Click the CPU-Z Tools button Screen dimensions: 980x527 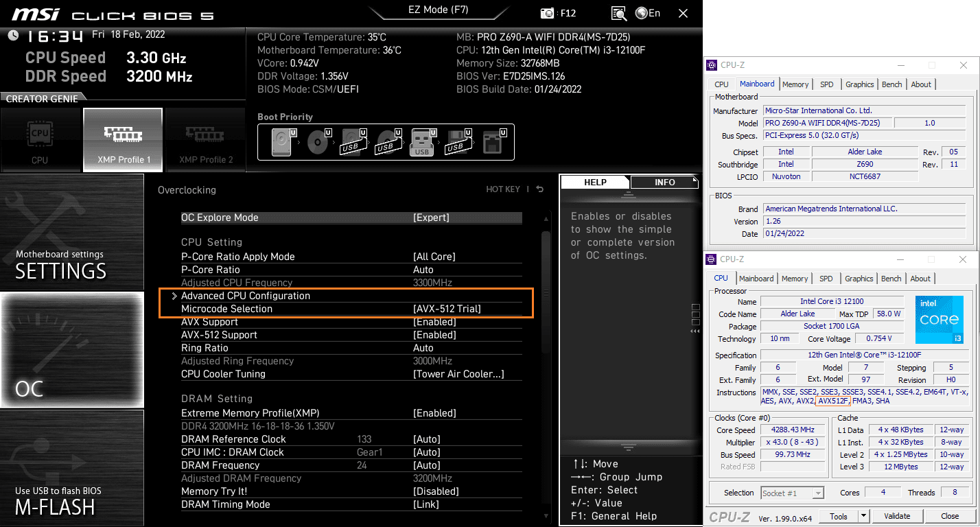[839, 516]
